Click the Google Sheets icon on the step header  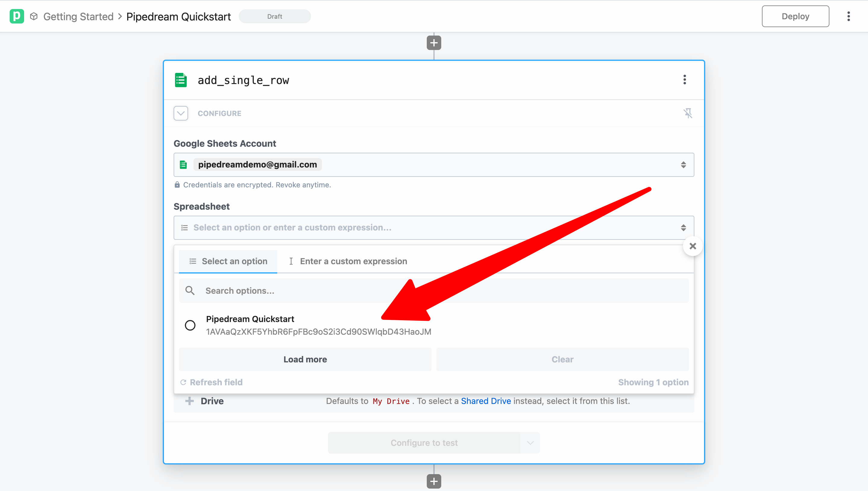click(181, 80)
